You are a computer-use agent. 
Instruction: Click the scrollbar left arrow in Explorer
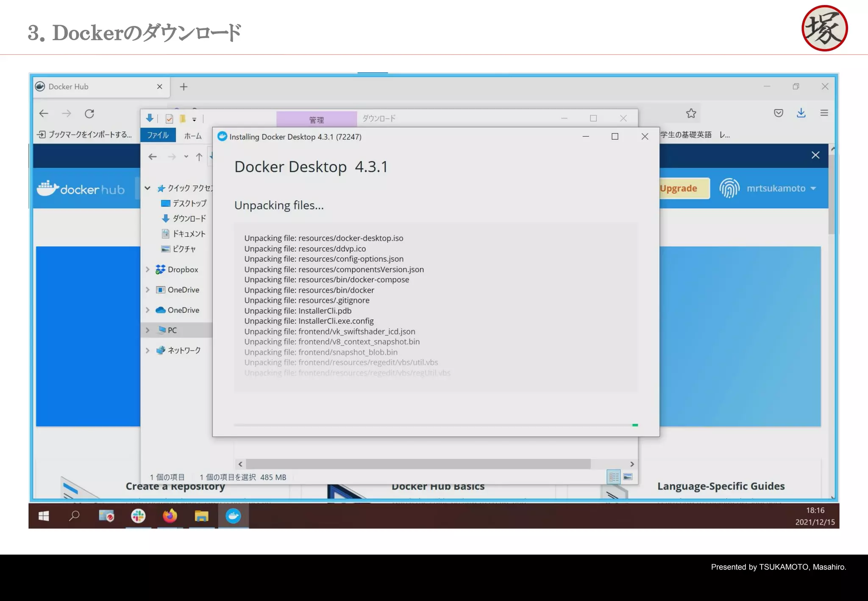tap(240, 464)
